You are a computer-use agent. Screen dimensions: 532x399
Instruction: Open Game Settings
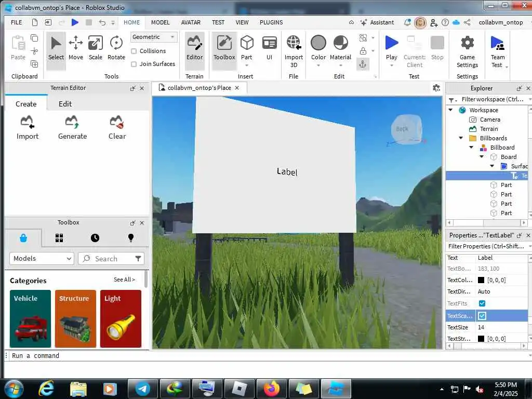click(467, 51)
